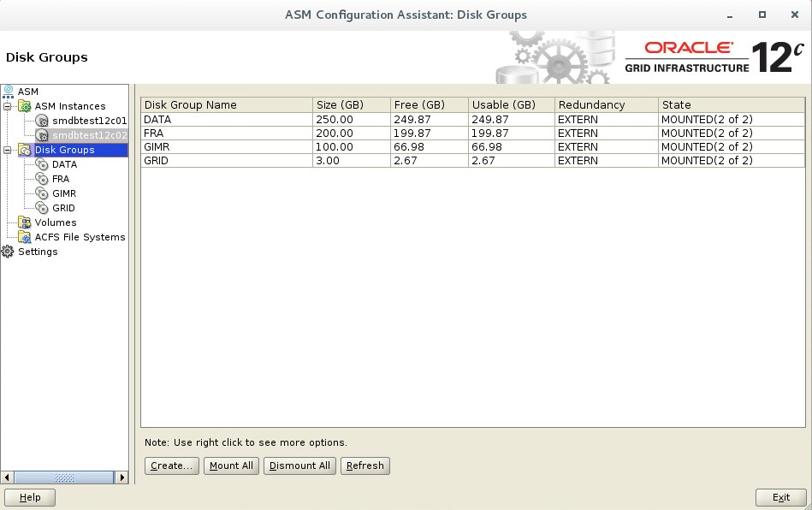
Task: Click the 66.98 free space cell
Action: [x=430, y=146]
